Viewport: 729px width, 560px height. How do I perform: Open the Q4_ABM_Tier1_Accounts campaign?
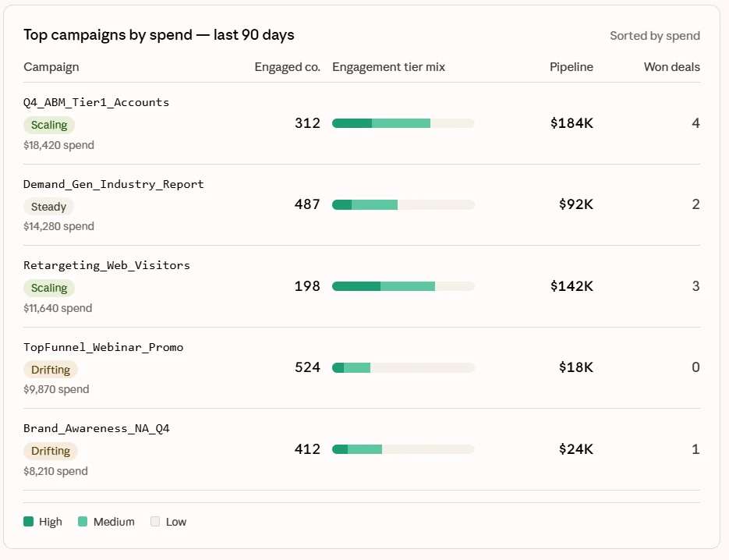pyautogui.click(x=96, y=102)
